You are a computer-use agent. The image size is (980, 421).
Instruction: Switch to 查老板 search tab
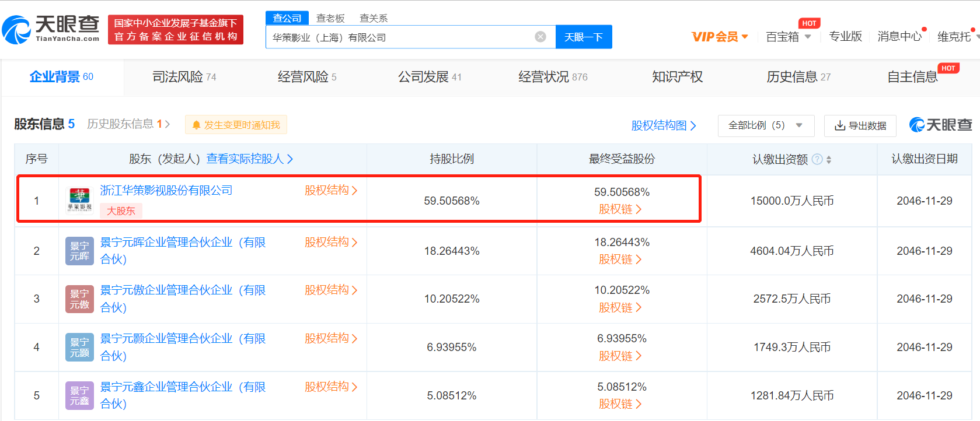pos(330,18)
